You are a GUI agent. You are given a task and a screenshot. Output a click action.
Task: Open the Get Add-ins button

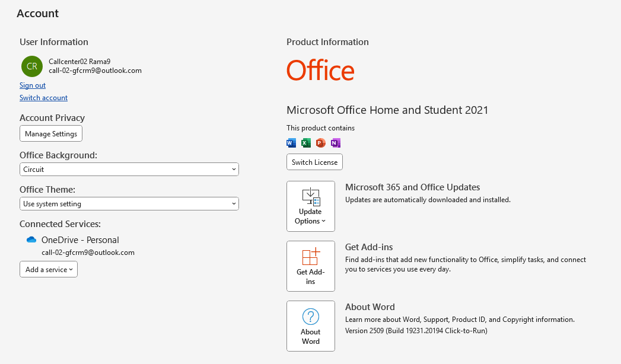click(311, 266)
